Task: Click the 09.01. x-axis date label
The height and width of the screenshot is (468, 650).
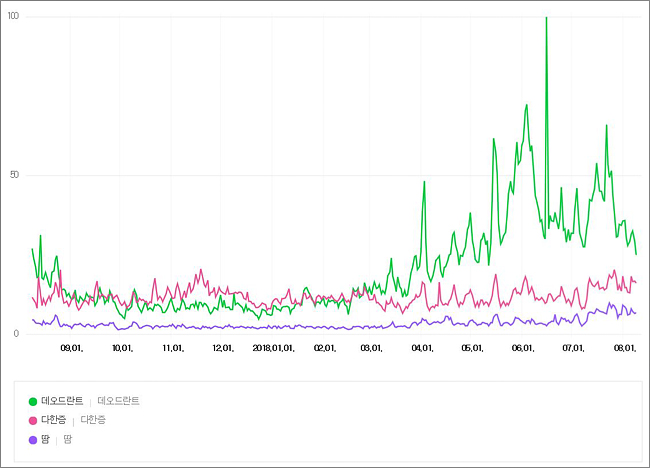Action: (x=72, y=348)
